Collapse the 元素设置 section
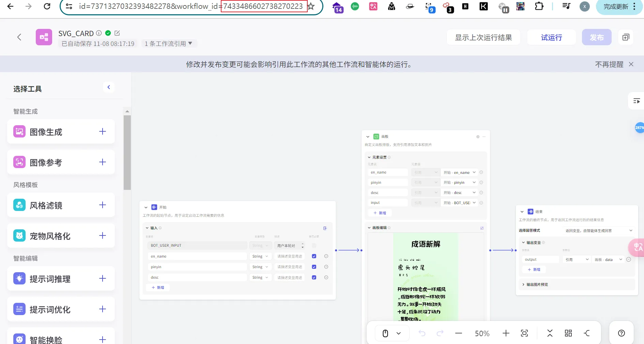 pyautogui.click(x=369, y=157)
